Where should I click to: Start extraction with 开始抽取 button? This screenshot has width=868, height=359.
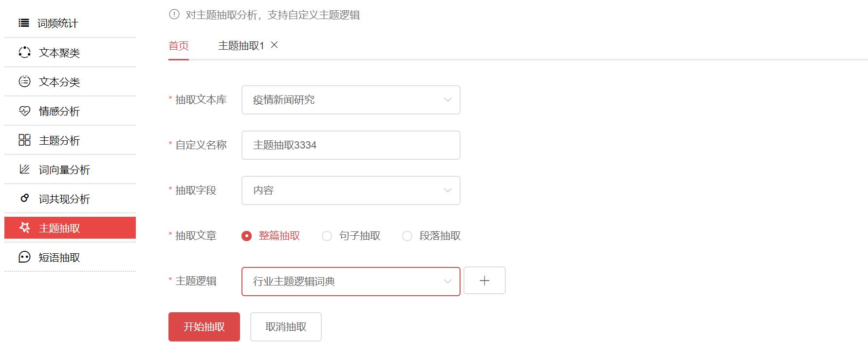(x=204, y=327)
